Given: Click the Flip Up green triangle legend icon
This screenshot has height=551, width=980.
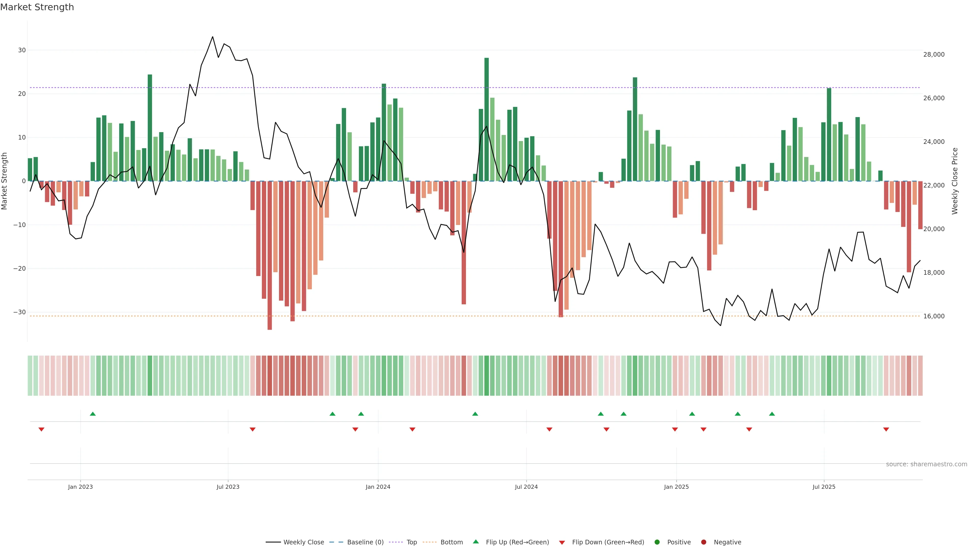Looking at the screenshot, I should coord(475,542).
